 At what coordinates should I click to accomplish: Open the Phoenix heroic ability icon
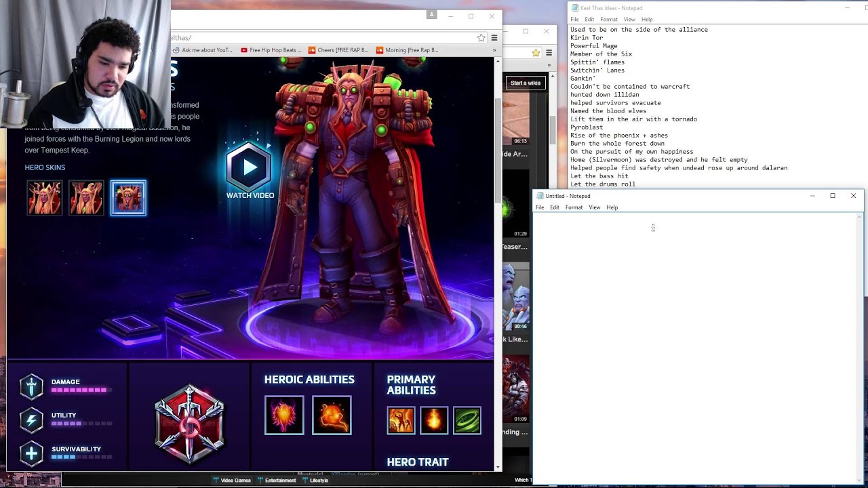pos(284,415)
